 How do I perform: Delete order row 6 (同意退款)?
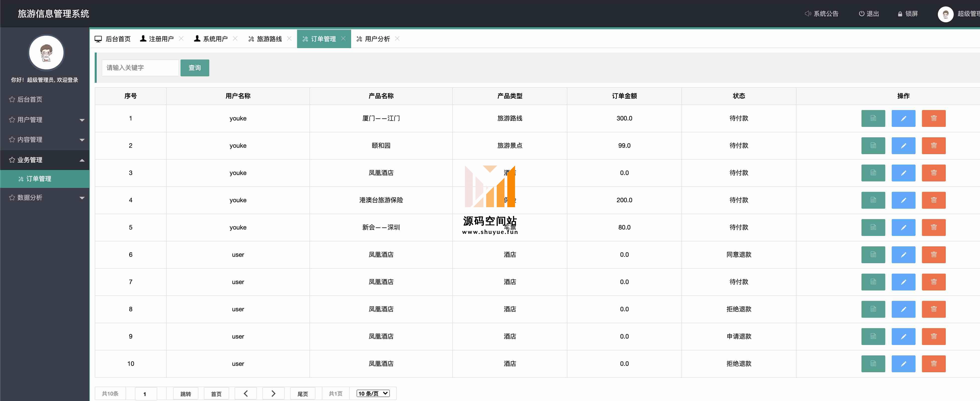pos(934,255)
